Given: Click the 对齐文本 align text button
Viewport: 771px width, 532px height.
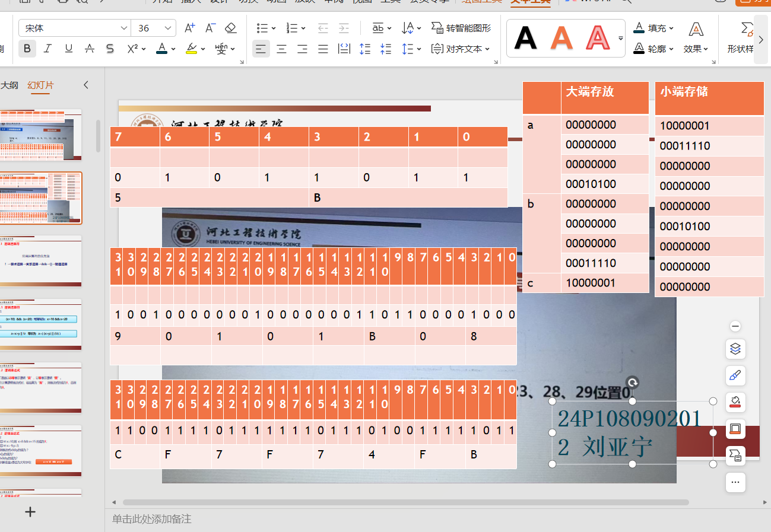Looking at the screenshot, I should click(461, 49).
